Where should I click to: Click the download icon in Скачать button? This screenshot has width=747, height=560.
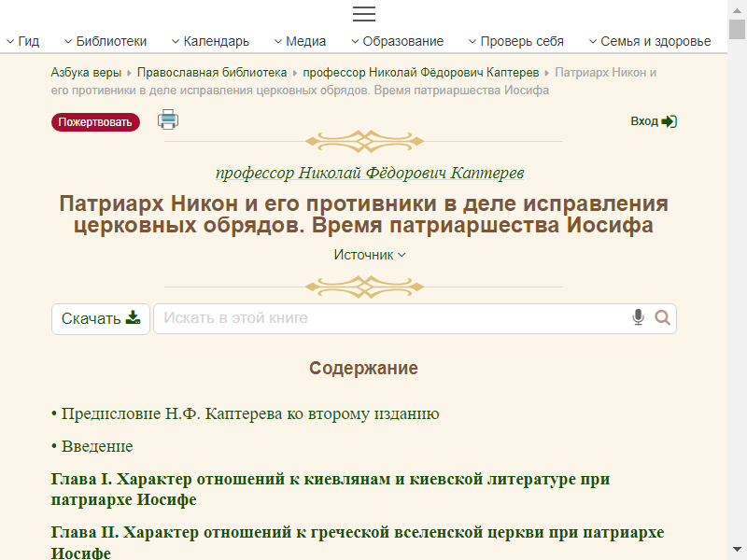click(x=133, y=317)
